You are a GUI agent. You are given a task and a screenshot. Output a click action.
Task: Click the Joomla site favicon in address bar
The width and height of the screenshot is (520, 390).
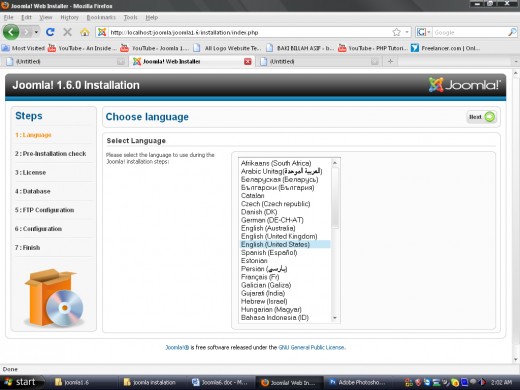[x=102, y=32]
